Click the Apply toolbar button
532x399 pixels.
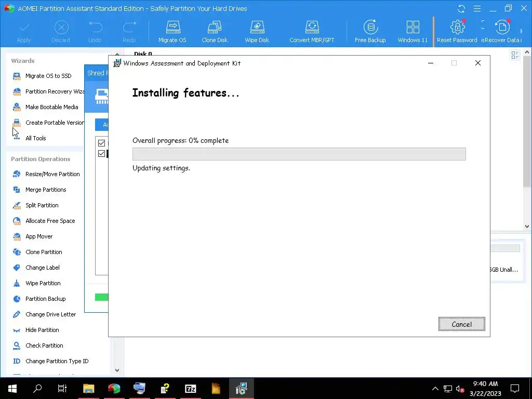click(x=24, y=32)
